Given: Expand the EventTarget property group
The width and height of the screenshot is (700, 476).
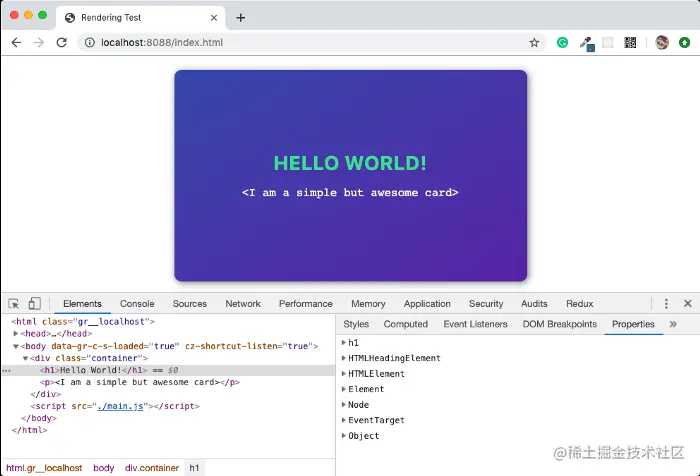Looking at the screenshot, I should [344, 420].
